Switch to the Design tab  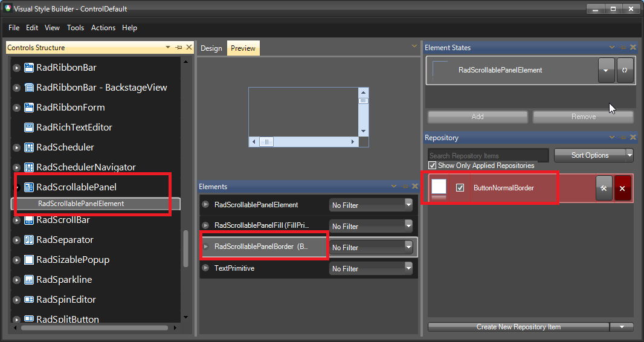211,48
